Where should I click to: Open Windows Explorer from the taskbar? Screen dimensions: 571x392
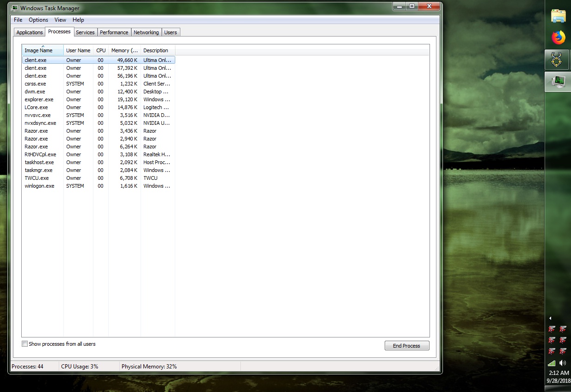click(558, 16)
